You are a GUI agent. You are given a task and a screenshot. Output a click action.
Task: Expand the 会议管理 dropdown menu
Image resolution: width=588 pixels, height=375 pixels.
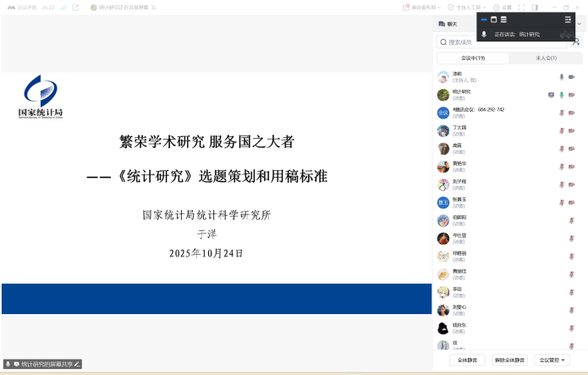pos(553,360)
